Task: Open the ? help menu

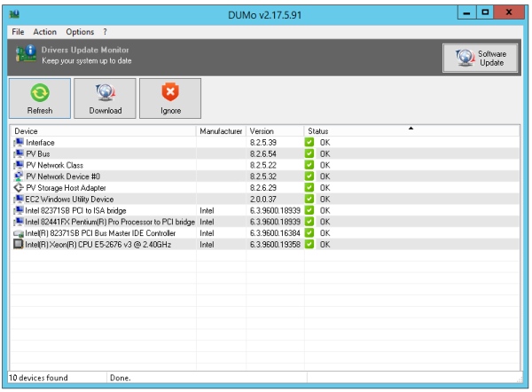Action: point(105,32)
